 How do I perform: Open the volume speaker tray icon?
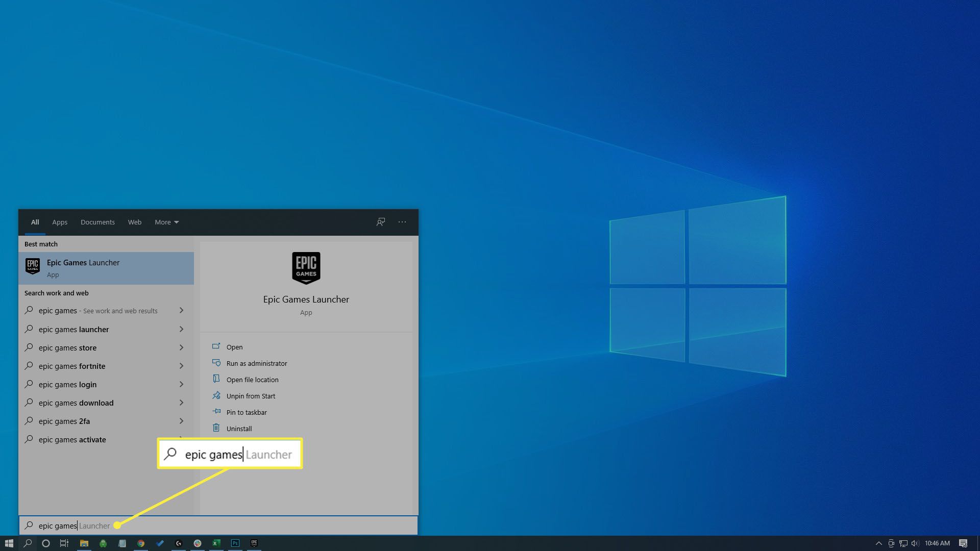point(915,543)
